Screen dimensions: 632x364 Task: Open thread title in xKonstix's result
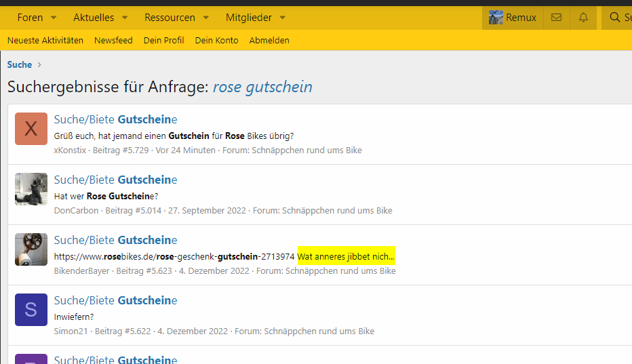(116, 119)
